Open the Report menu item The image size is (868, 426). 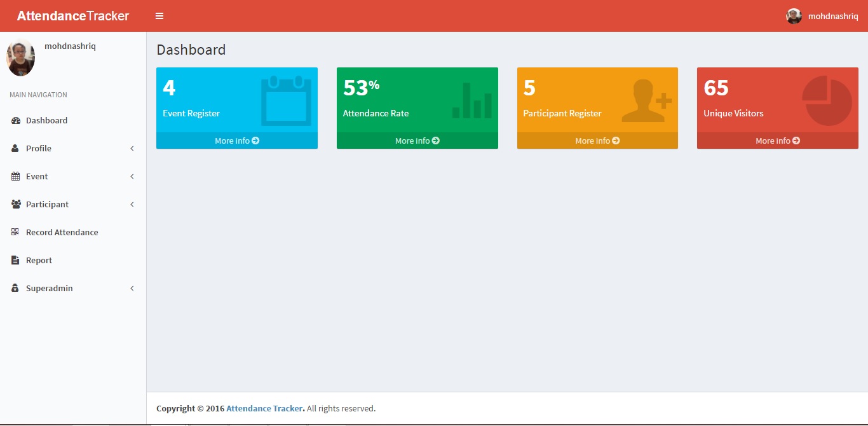[x=39, y=260]
